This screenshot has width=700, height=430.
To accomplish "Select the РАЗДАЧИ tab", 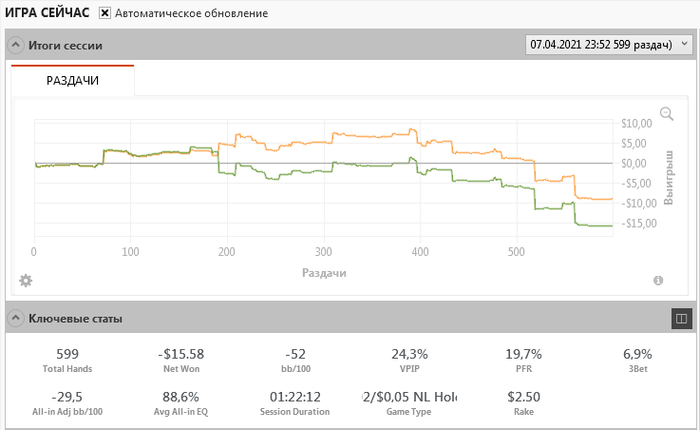I will (73, 81).
